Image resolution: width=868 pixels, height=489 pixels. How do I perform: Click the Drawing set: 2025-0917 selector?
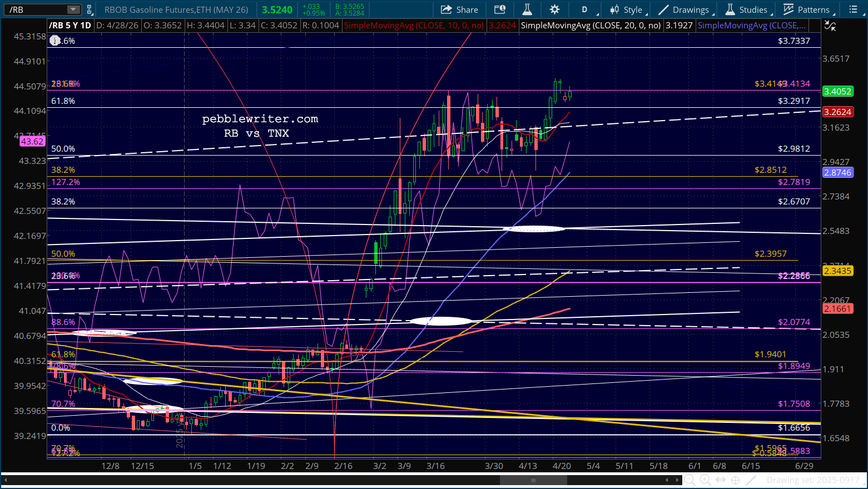[x=813, y=480]
